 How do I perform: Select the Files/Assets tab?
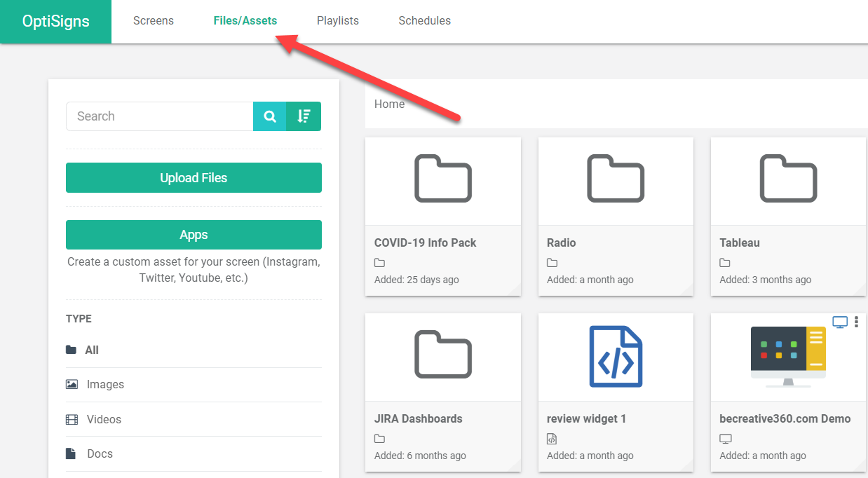[x=245, y=21]
